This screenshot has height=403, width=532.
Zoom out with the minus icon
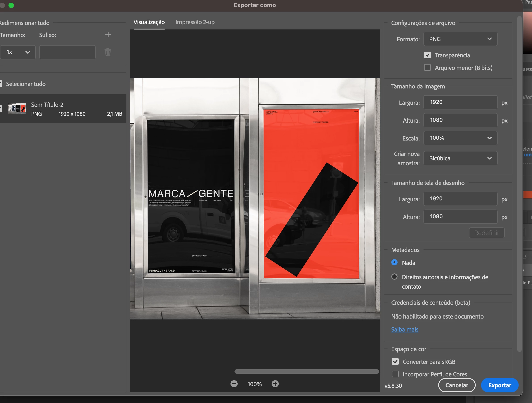click(234, 384)
